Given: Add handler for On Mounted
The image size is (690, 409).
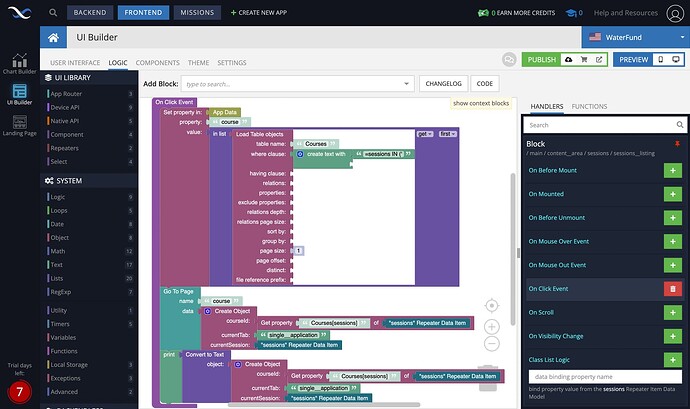Looking at the screenshot, I should pos(673,194).
